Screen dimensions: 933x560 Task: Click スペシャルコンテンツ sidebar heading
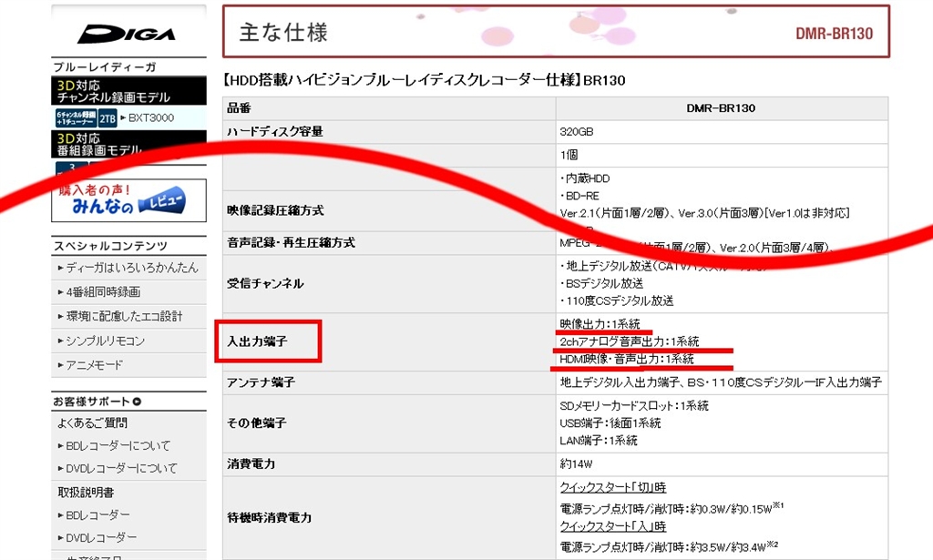coord(110,246)
